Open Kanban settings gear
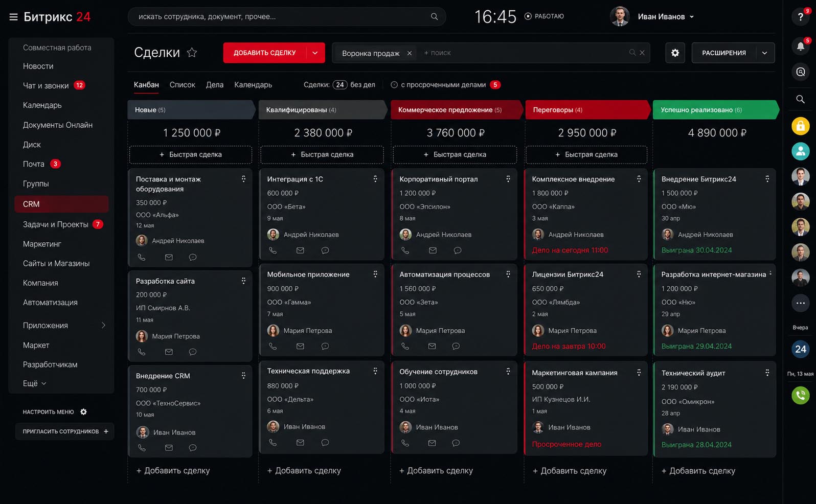This screenshot has width=816, height=504. (x=675, y=53)
